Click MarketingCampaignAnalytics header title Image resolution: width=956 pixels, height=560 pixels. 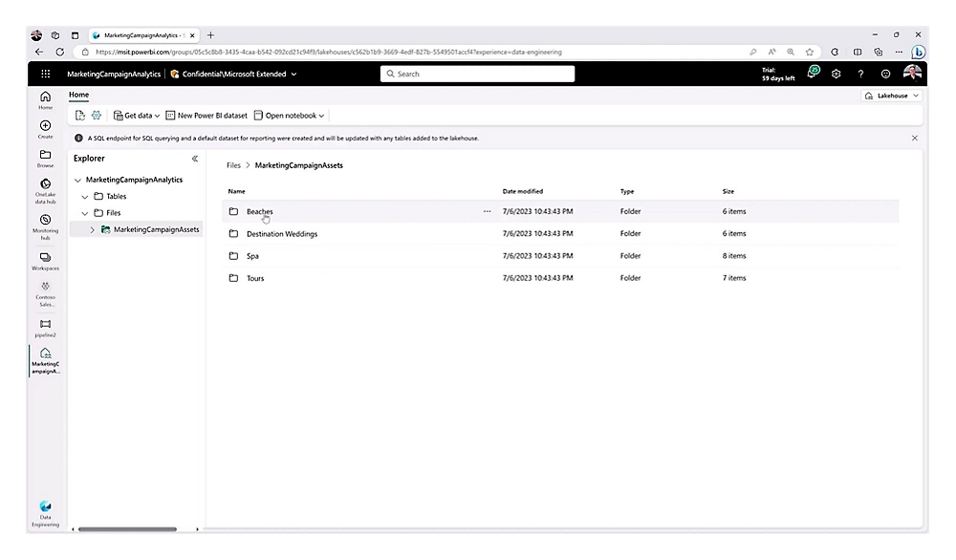click(114, 74)
